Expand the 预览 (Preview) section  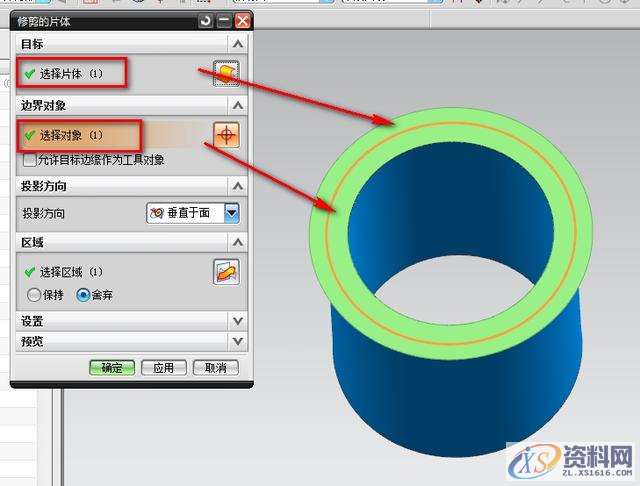click(237, 341)
